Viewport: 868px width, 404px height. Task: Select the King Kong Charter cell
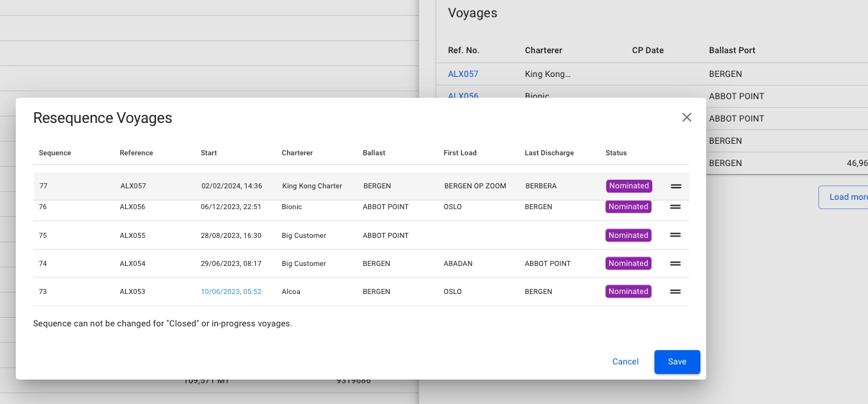(312, 186)
